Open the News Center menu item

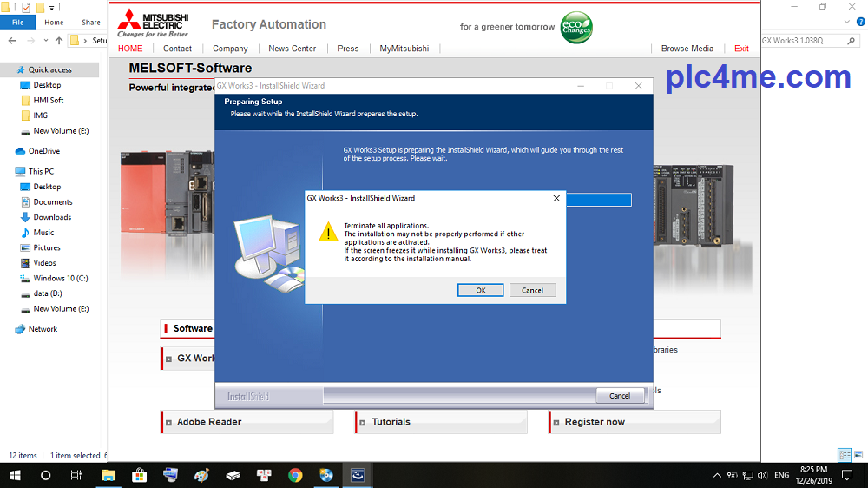coord(292,49)
